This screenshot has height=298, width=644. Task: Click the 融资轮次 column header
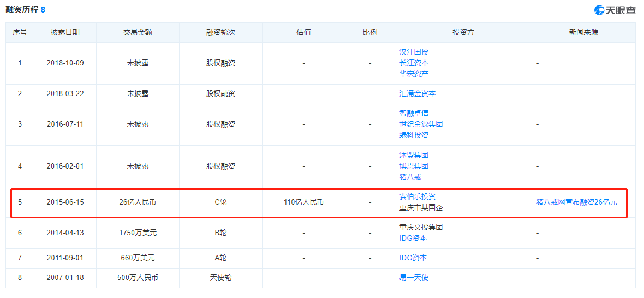221,33
